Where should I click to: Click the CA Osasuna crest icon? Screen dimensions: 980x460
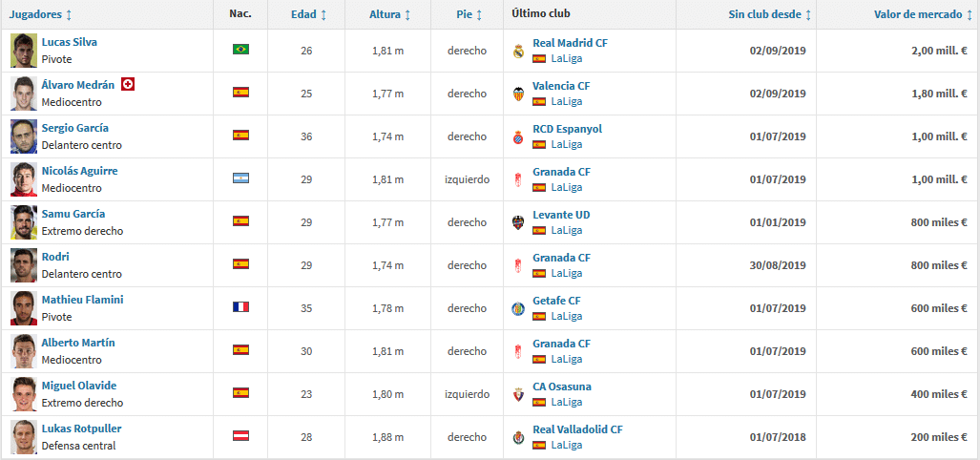[518, 394]
